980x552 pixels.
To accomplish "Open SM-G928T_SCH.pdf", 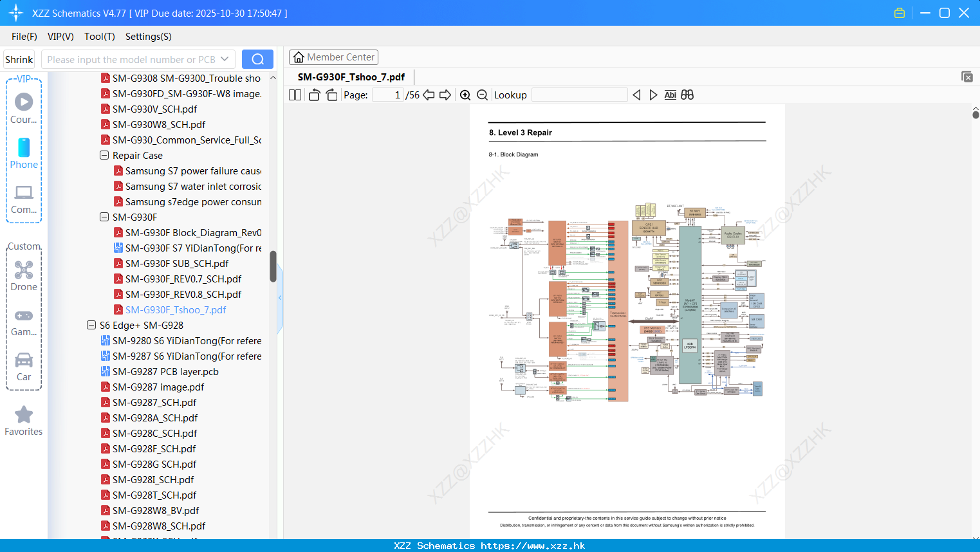I will point(154,495).
